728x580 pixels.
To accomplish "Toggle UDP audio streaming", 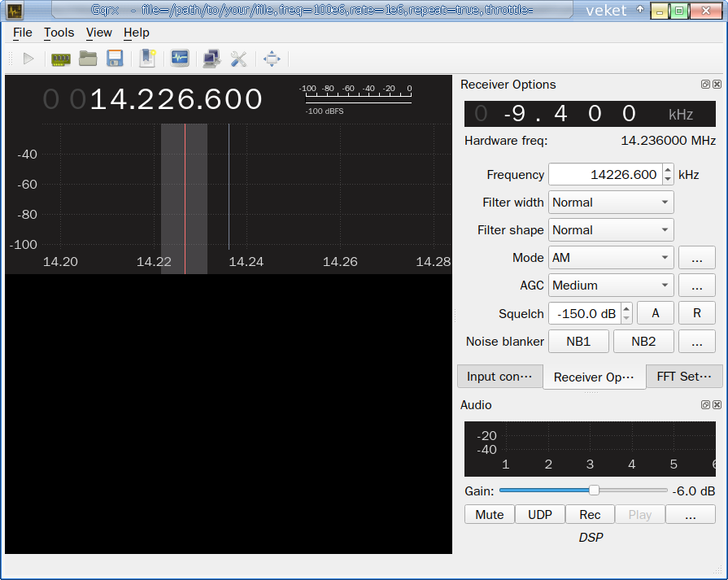I will pos(540,515).
